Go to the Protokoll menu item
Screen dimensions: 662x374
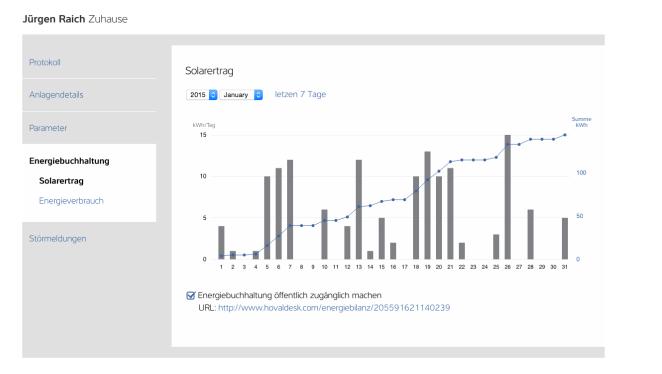(45, 62)
